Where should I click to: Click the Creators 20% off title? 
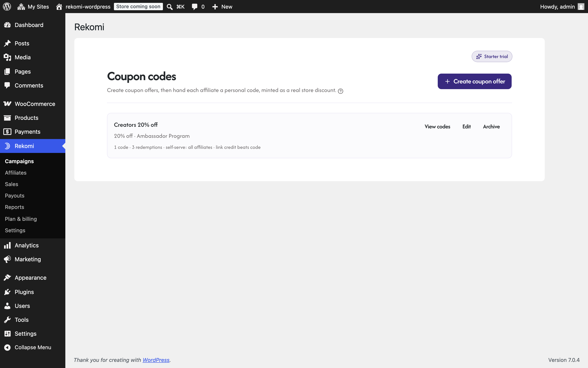pos(136,125)
